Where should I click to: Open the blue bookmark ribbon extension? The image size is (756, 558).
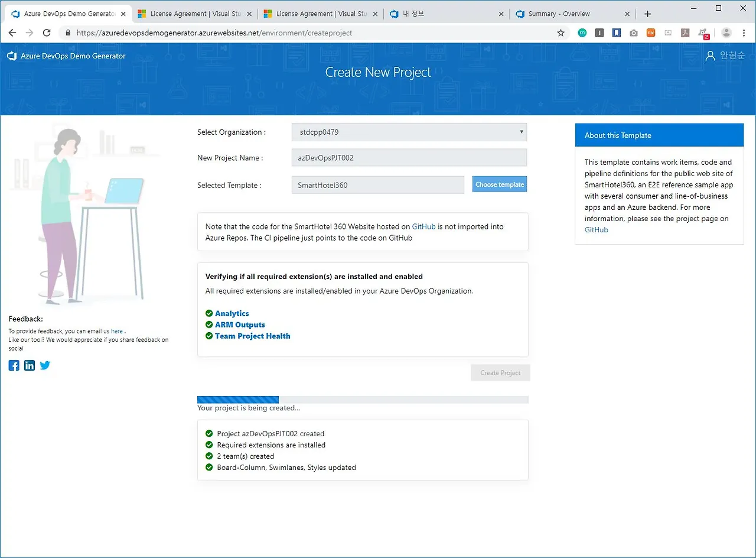[x=617, y=33]
